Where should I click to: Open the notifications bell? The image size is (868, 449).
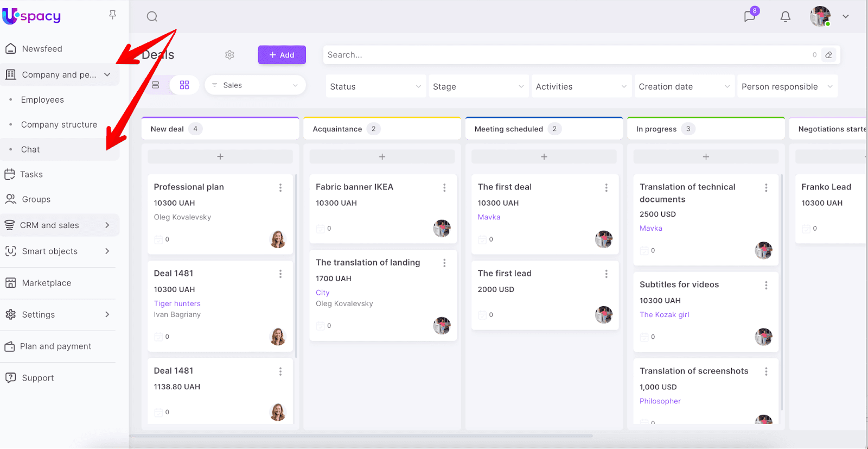pyautogui.click(x=785, y=17)
